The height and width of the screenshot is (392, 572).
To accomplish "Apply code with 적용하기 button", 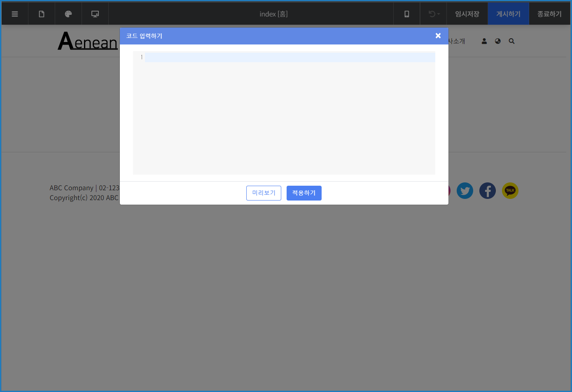I will 304,193.
